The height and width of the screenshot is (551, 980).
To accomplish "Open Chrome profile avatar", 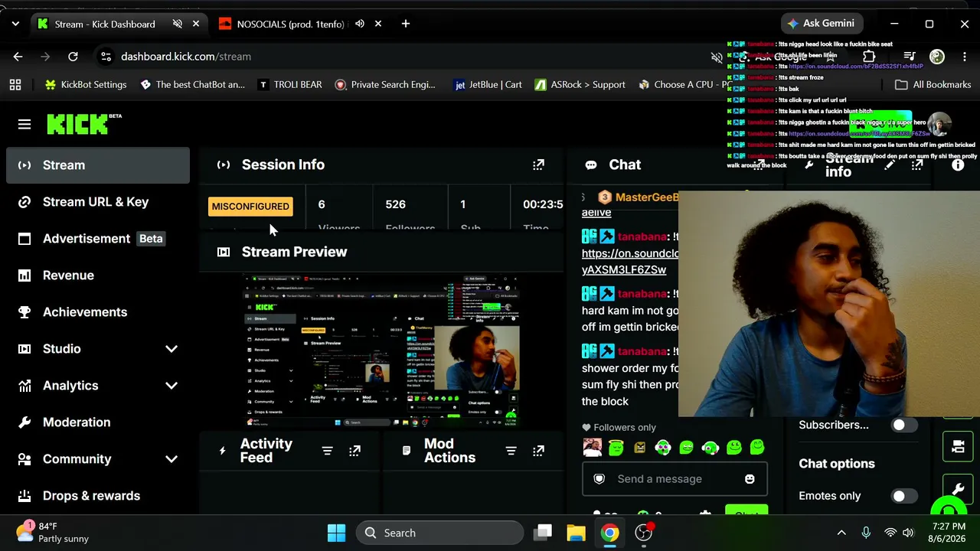I will [x=937, y=57].
